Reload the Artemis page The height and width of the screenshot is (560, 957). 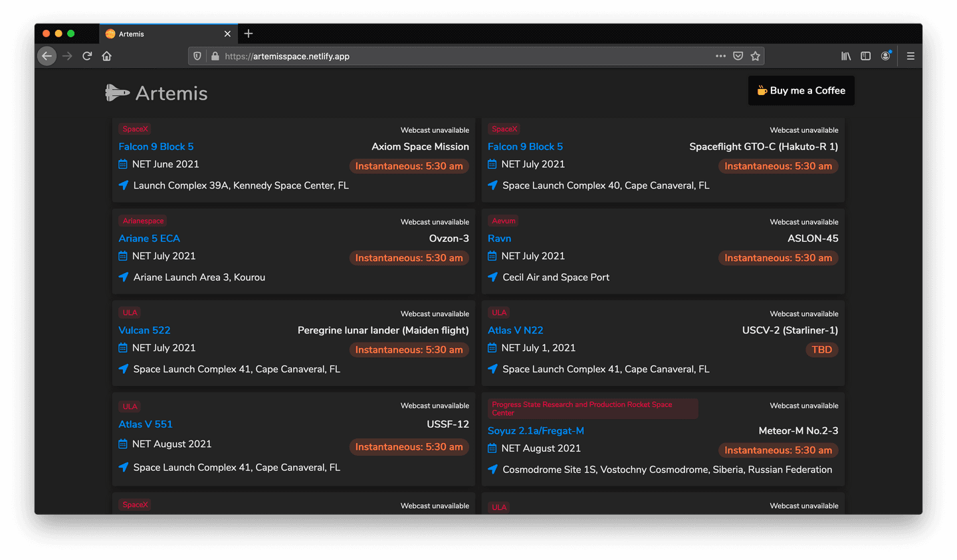pyautogui.click(x=87, y=56)
